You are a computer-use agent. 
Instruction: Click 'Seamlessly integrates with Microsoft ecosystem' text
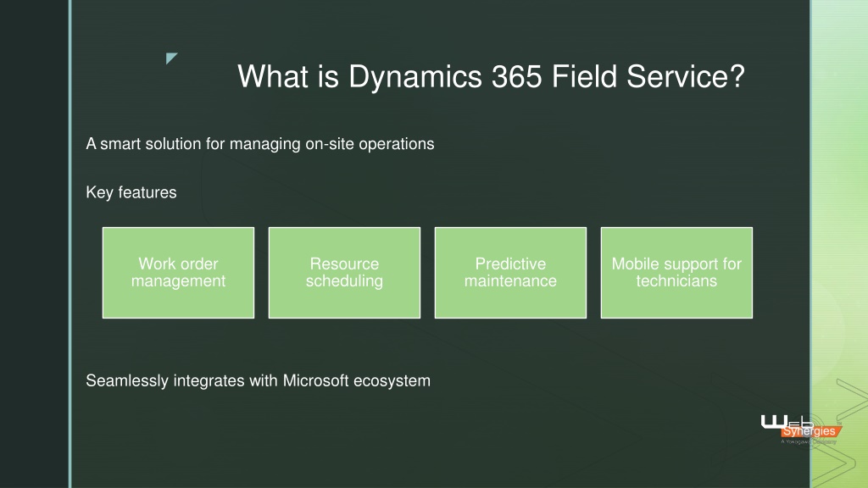click(258, 380)
